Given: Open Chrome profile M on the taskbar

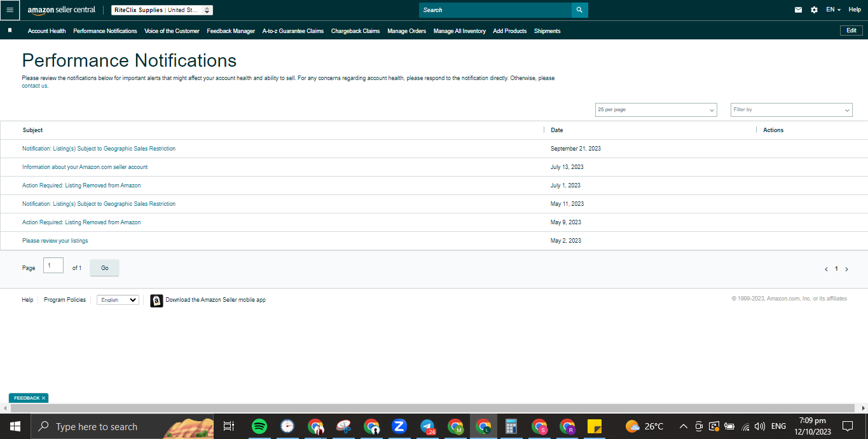Looking at the screenshot, I should pyautogui.click(x=455, y=426).
